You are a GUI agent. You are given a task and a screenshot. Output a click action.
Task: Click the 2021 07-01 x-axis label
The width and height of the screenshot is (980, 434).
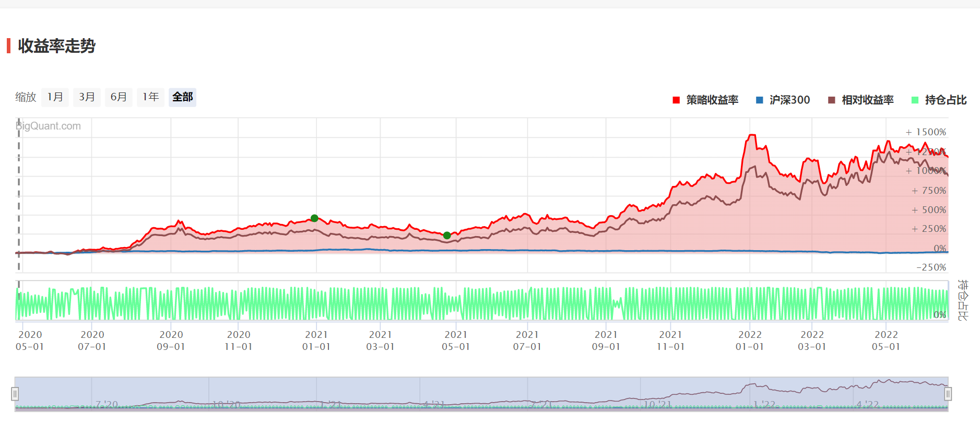point(527,341)
